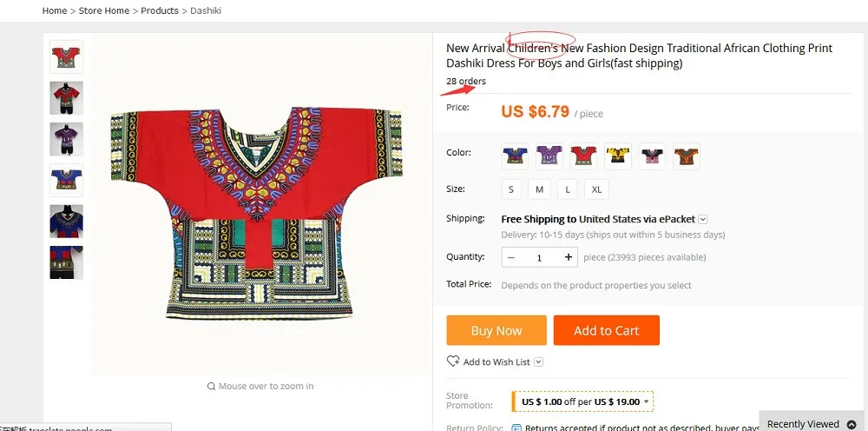This screenshot has width=868, height=431.
Task: Open the Add to Wish List dropdown arrow
Action: pyautogui.click(x=538, y=361)
